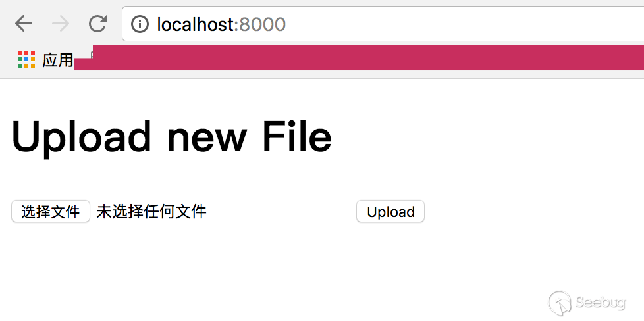
Task: Open the colorful apps grid icon
Action: pyautogui.click(x=26, y=59)
